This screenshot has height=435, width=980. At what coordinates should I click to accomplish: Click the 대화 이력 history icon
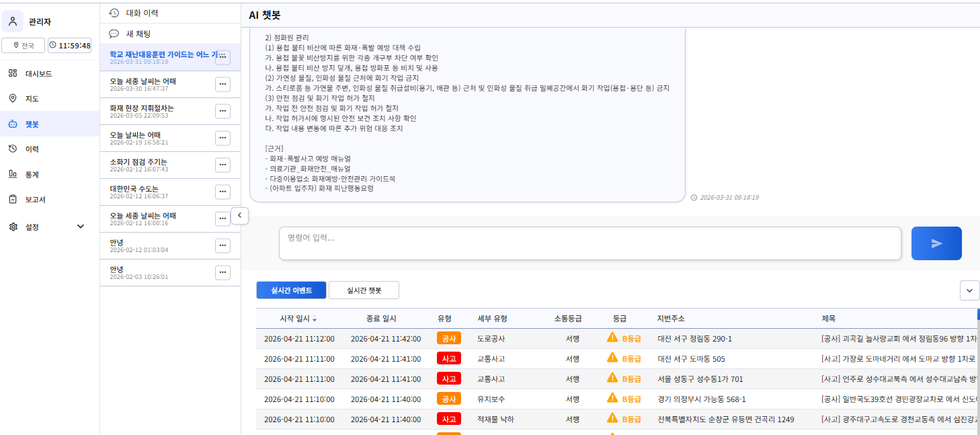click(114, 13)
